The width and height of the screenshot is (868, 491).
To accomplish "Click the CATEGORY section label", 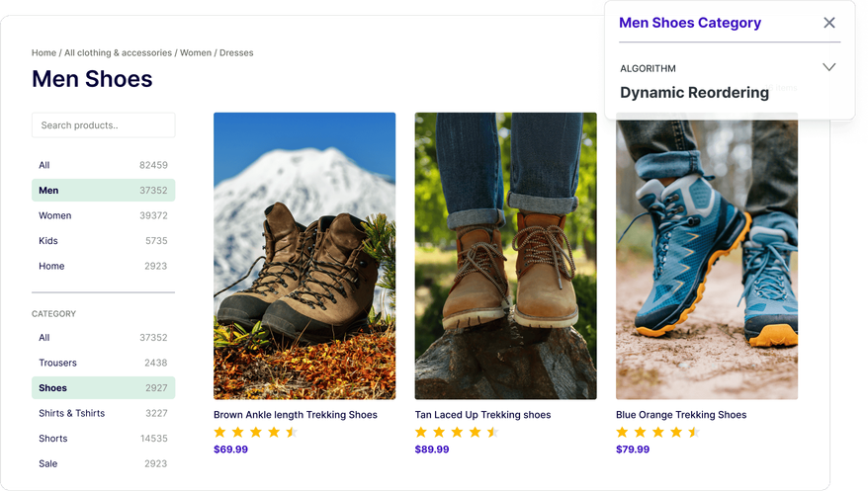I will click(x=53, y=313).
